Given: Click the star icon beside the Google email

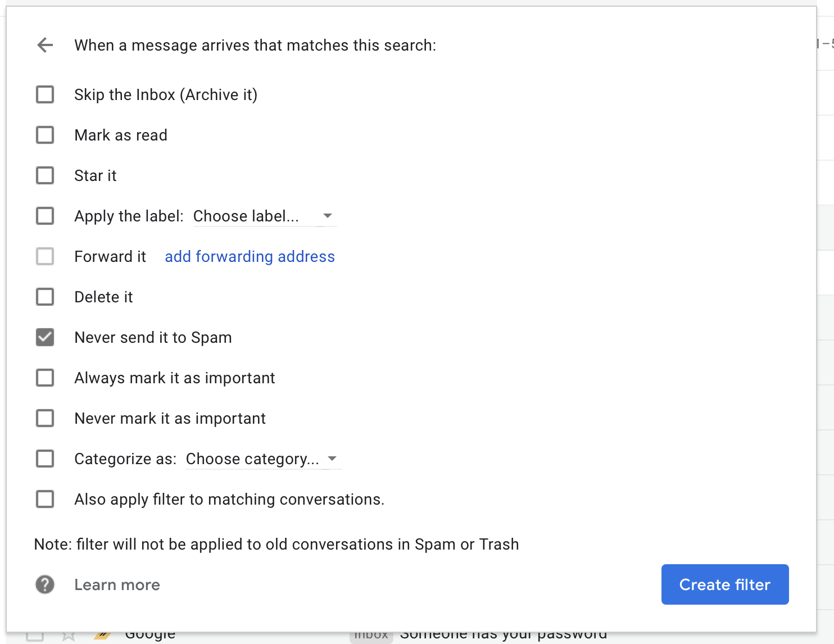Looking at the screenshot, I should tap(70, 635).
